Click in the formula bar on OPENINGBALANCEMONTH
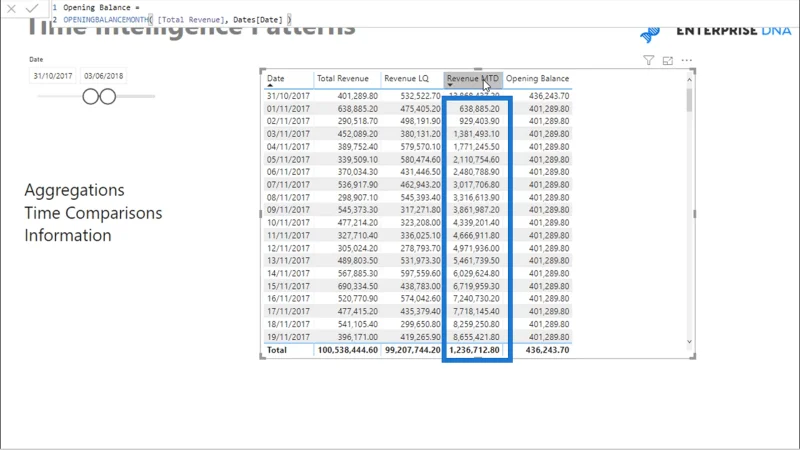The width and height of the screenshot is (800, 450). click(x=106, y=20)
